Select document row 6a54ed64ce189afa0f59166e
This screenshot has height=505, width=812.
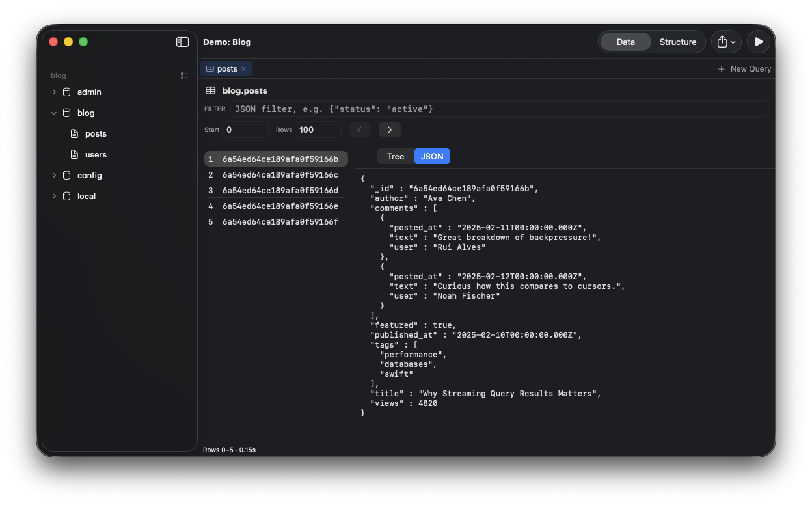(276, 206)
